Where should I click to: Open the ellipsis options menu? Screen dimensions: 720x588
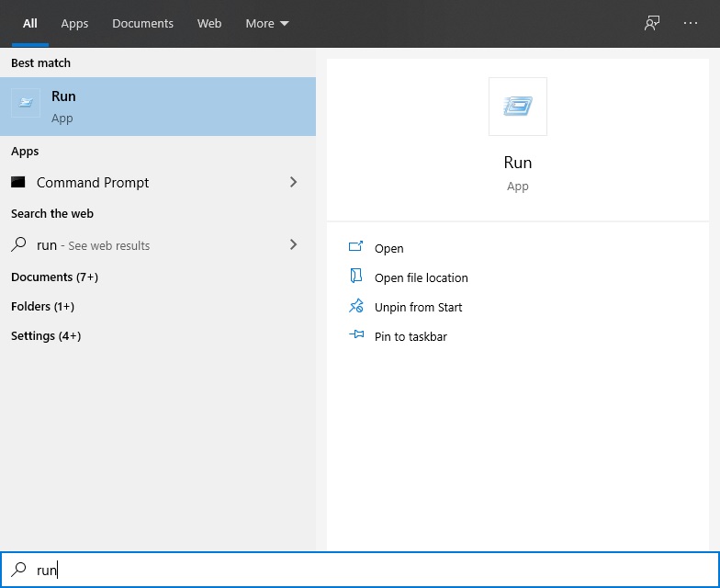(691, 23)
